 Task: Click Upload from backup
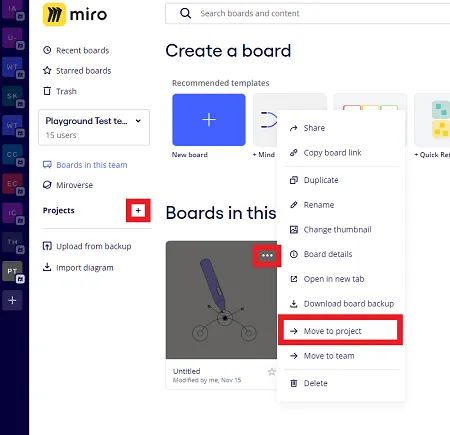(87, 246)
